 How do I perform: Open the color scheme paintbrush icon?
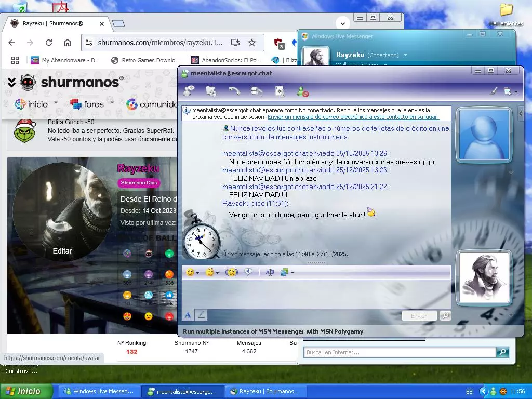[494, 91]
